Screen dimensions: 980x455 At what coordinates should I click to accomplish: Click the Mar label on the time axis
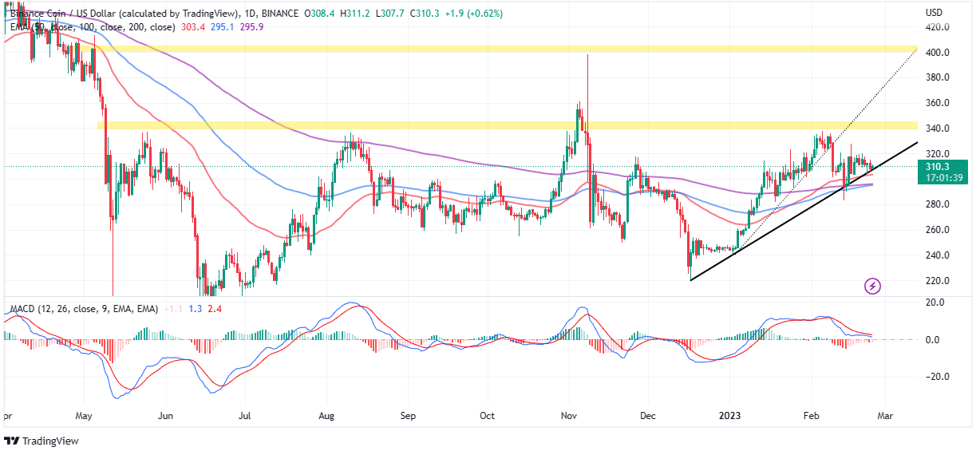pyautogui.click(x=884, y=416)
